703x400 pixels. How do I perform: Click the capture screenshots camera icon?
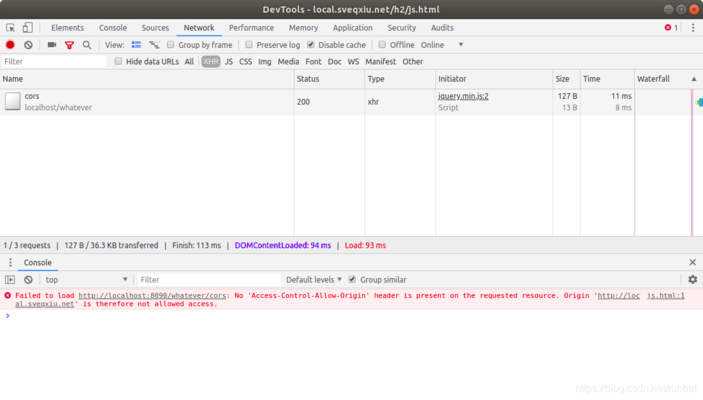(x=51, y=45)
